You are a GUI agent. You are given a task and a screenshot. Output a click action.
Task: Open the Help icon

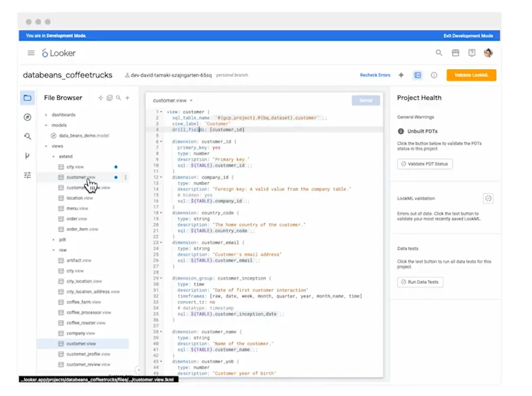(x=472, y=53)
